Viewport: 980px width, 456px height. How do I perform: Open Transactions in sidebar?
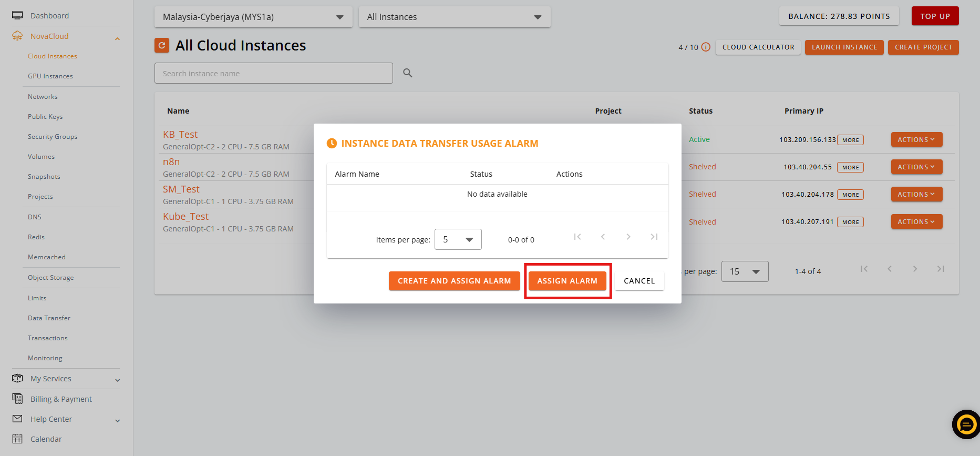tap(48, 338)
